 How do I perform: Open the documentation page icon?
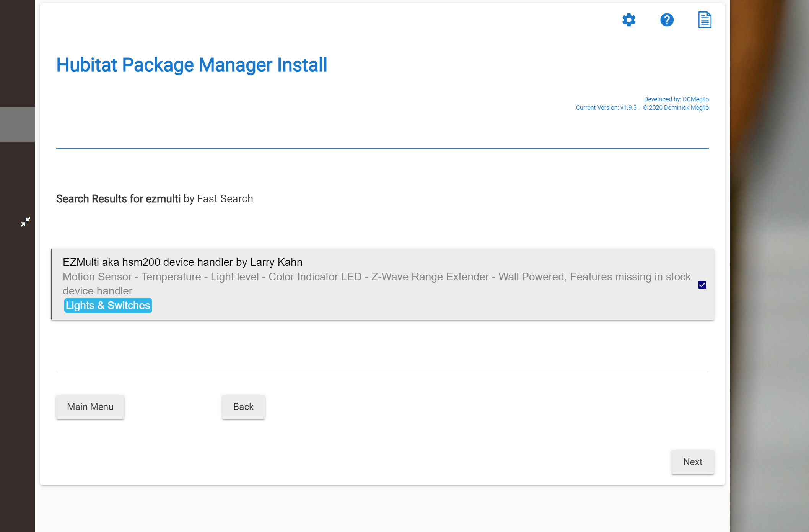pyautogui.click(x=705, y=20)
